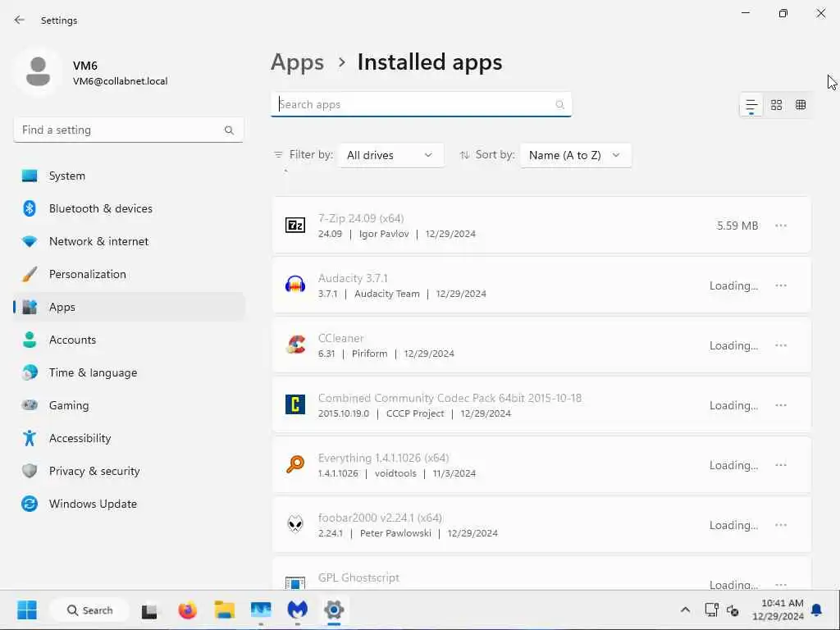Open more options for 7-Zip 24.09
The width and height of the screenshot is (840, 630).
[781, 226]
